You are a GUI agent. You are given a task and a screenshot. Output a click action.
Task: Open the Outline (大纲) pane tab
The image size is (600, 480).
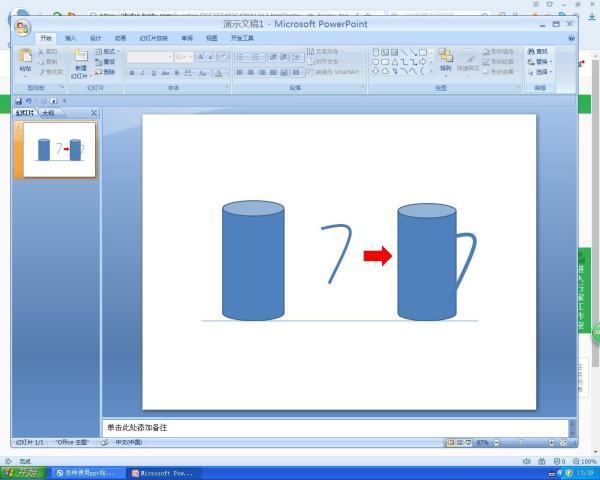tap(48, 113)
